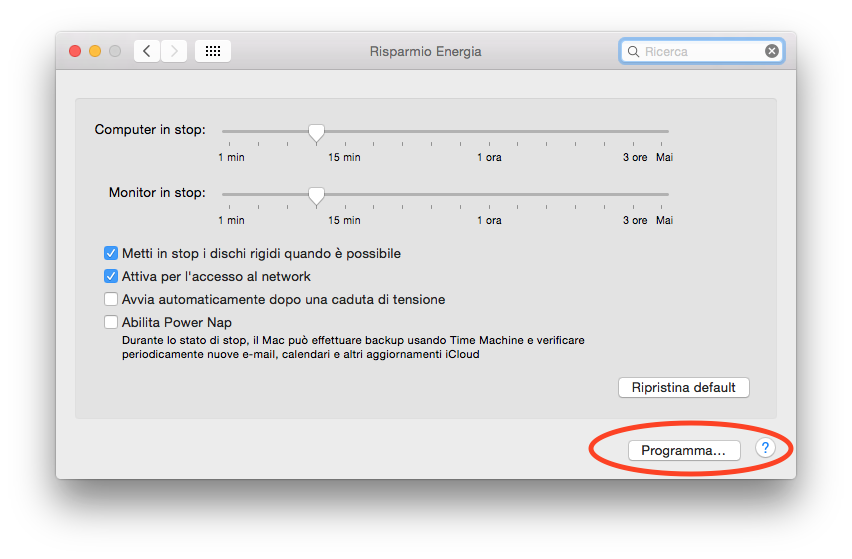The height and width of the screenshot is (559, 852).
Task: Click the Computer in stop label
Action: pos(150,129)
